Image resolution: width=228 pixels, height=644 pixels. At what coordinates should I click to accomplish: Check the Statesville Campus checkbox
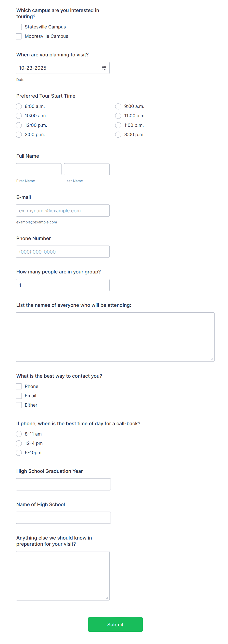click(18, 27)
